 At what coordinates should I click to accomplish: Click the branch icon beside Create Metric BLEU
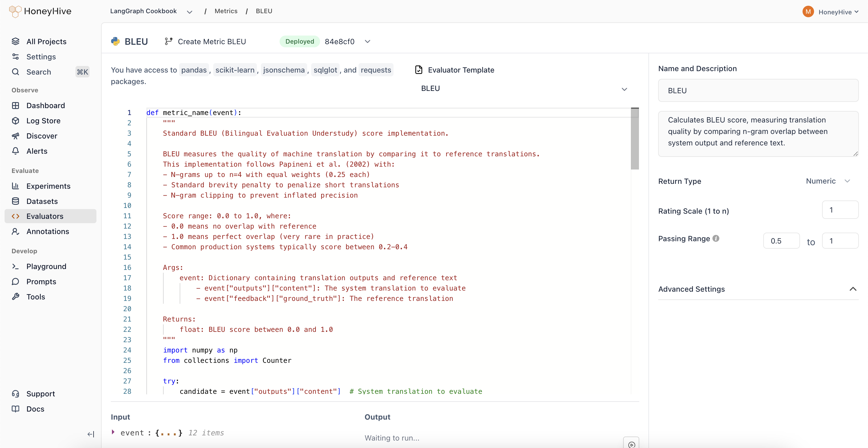tap(168, 41)
